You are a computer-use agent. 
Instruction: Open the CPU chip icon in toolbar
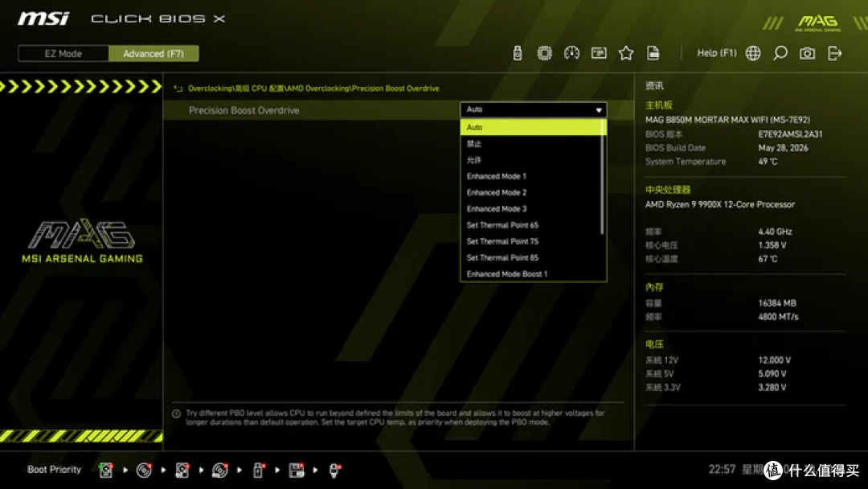tap(544, 53)
